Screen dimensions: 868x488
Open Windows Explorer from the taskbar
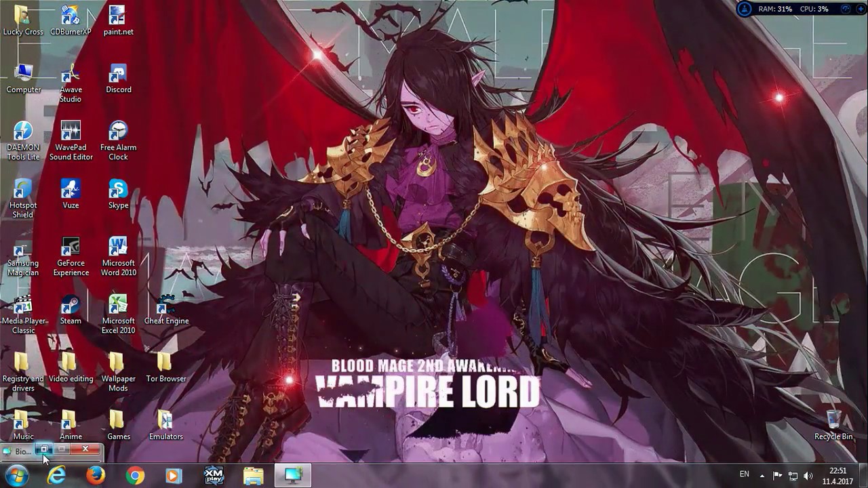click(254, 476)
